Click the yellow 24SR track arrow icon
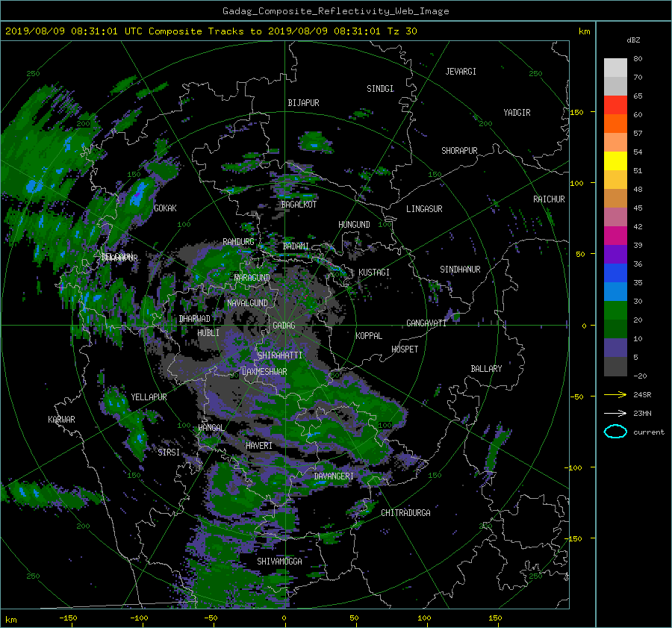The width and height of the screenshot is (672, 628). [615, 394]
